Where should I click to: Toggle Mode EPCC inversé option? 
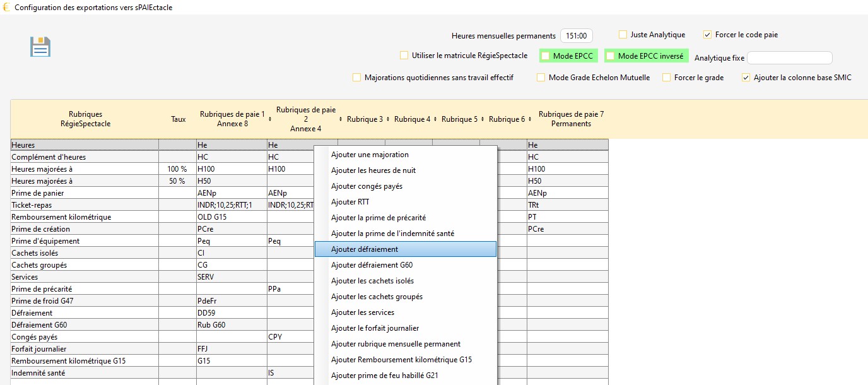coord(610,56)
